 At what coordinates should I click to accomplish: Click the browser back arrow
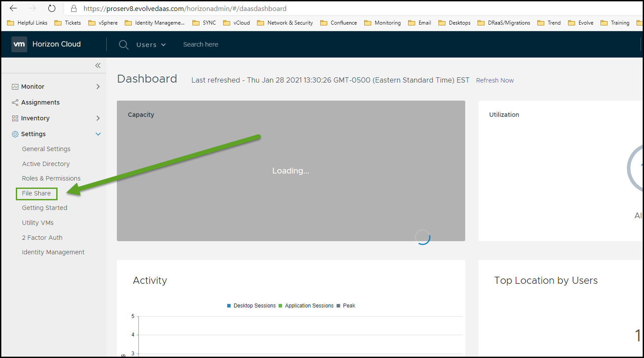tap(13, 8)
